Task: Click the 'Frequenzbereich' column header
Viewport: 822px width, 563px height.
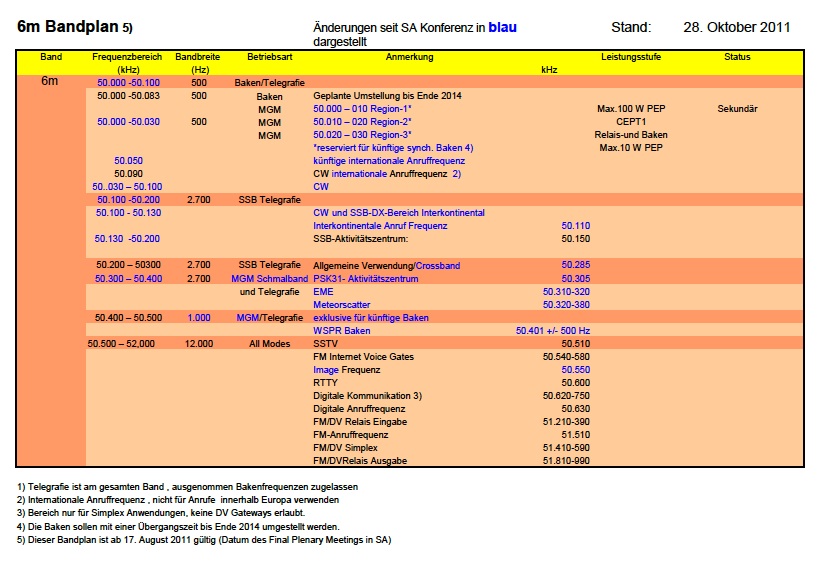Action: tap(127, 57)
